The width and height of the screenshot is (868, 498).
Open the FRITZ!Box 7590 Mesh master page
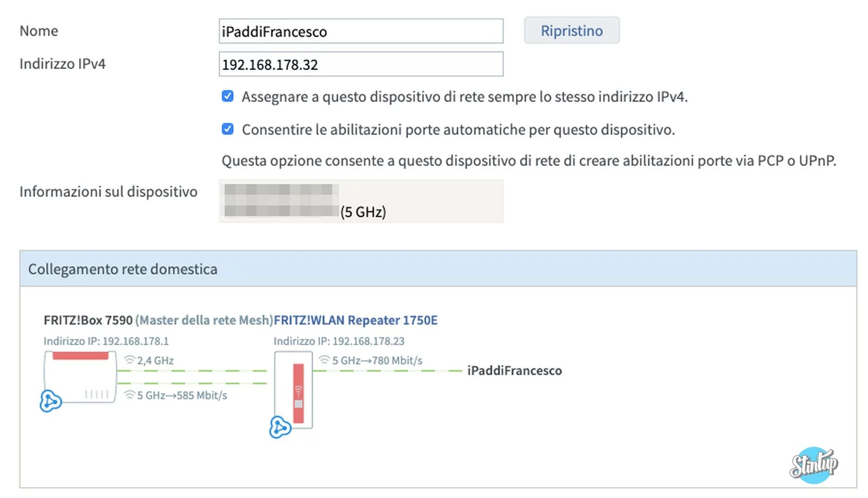87,320
